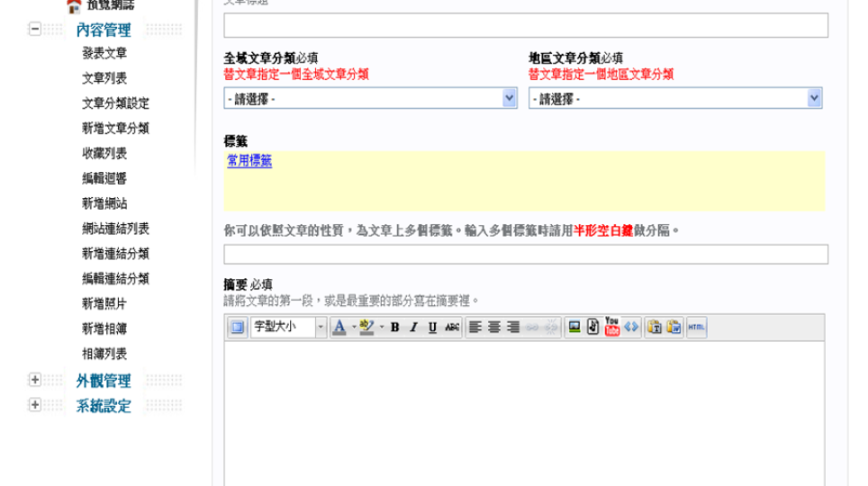The height and width of the screenshot is (486, 868).
Task: Insert a YouTube video
Action: coord(612,328)
